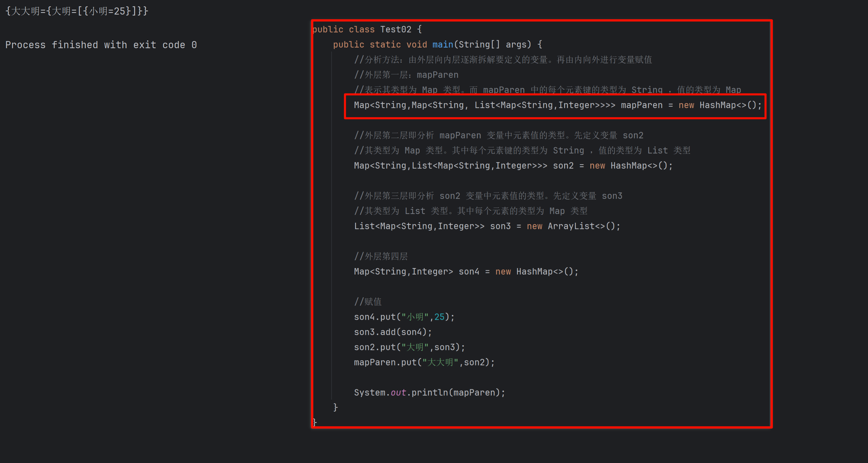Place cursor on the son2 HashMap declaration

click(x=512, y=166)
